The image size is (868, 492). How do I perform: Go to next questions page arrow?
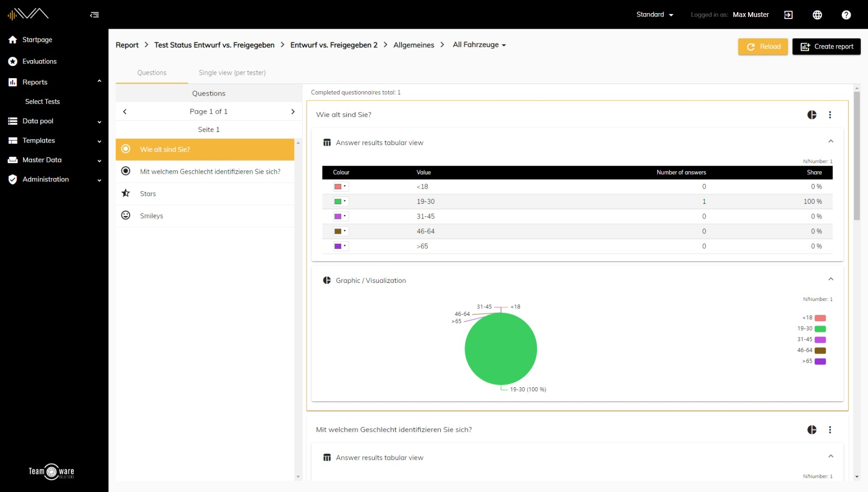[293, 111]
